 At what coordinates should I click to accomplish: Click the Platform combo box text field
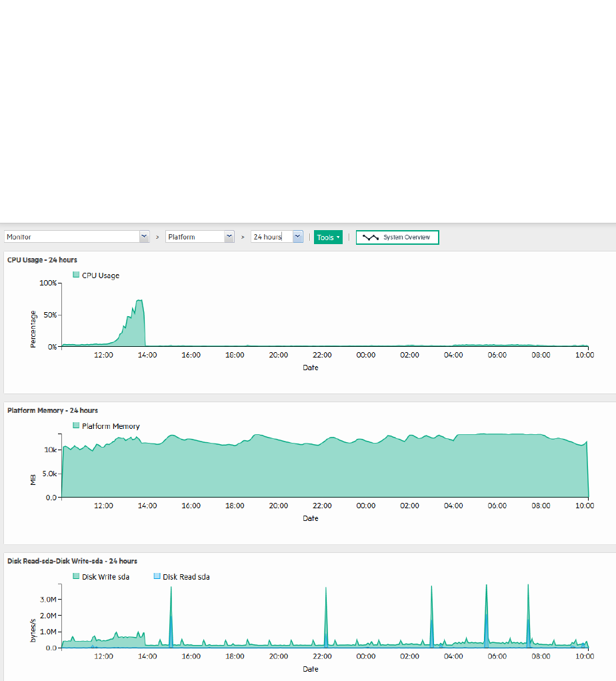tap(195, 237)
